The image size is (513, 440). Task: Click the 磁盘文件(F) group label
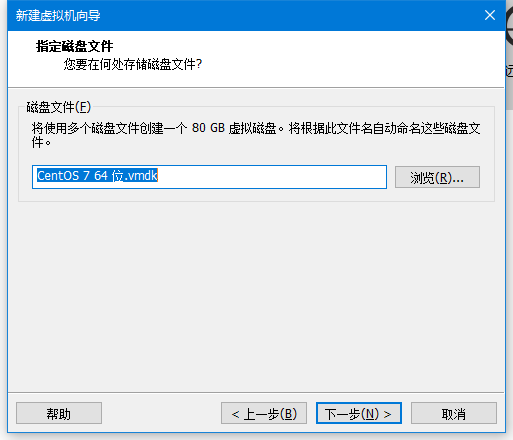pos(59,107)
